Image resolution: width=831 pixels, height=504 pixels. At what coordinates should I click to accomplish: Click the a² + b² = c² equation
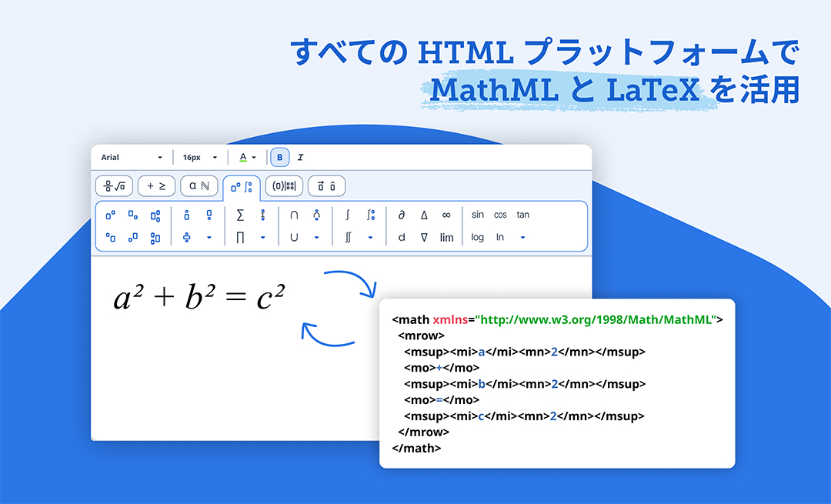199,297
